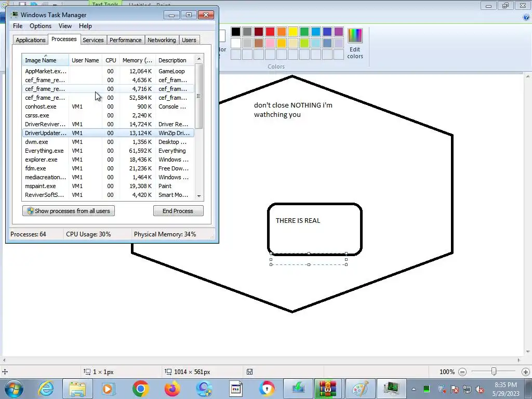
Task: Switch to the Services tab
Action: 93,40
